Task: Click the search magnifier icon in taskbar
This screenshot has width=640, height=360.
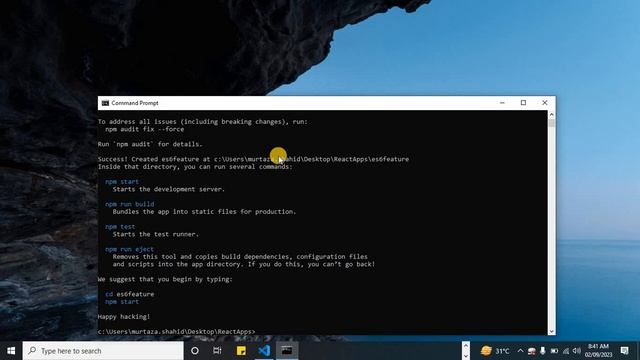Action: (32, 351)
